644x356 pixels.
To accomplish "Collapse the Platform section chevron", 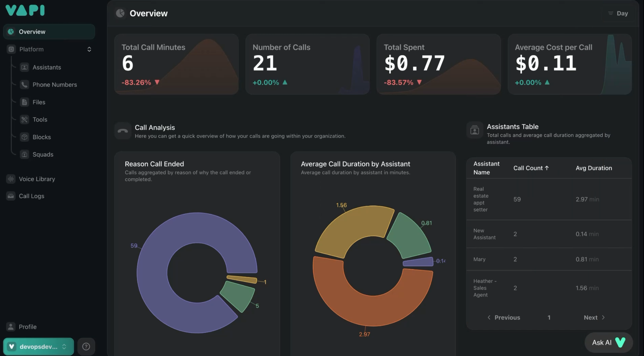I will pos(89,49).
